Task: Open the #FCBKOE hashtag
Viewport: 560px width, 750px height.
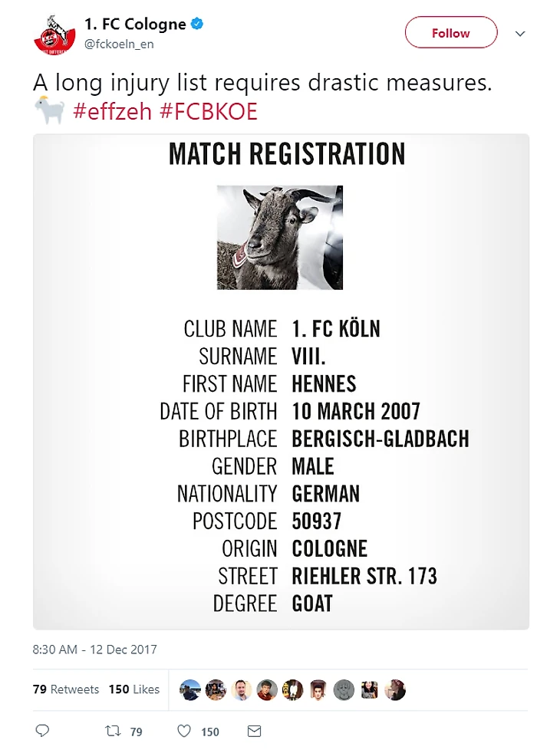Action: pyautogui.click(x=209, y=112)
